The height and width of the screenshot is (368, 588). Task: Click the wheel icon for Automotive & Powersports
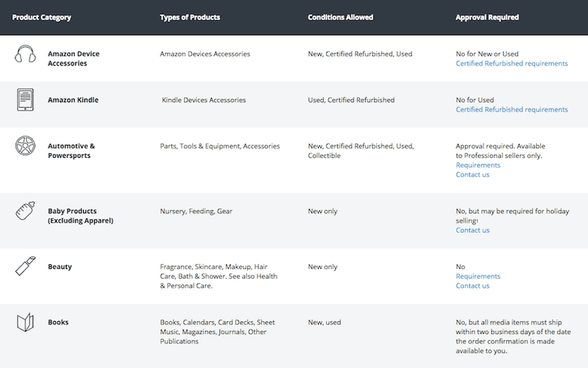26,147
